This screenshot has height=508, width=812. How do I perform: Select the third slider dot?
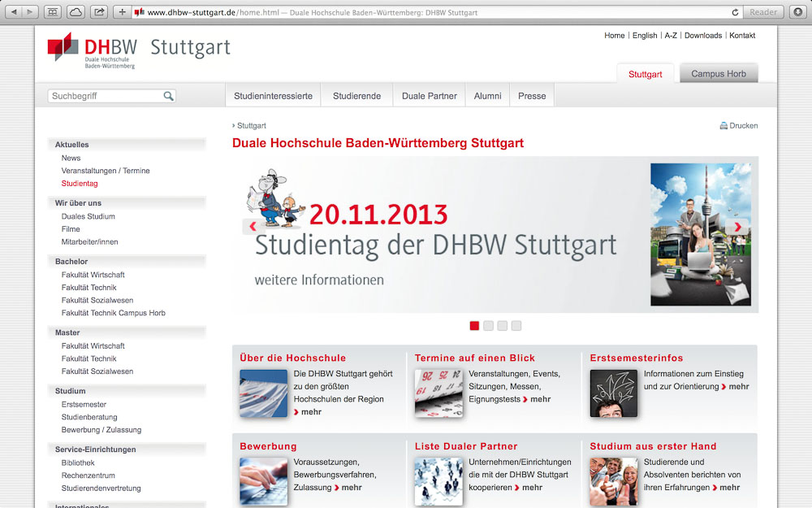(x=503, y=326)
